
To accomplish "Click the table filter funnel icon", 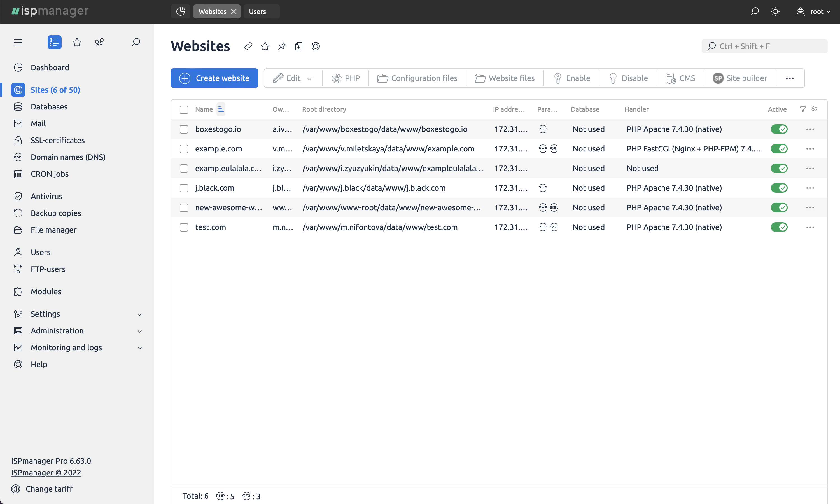I will 803,109.
